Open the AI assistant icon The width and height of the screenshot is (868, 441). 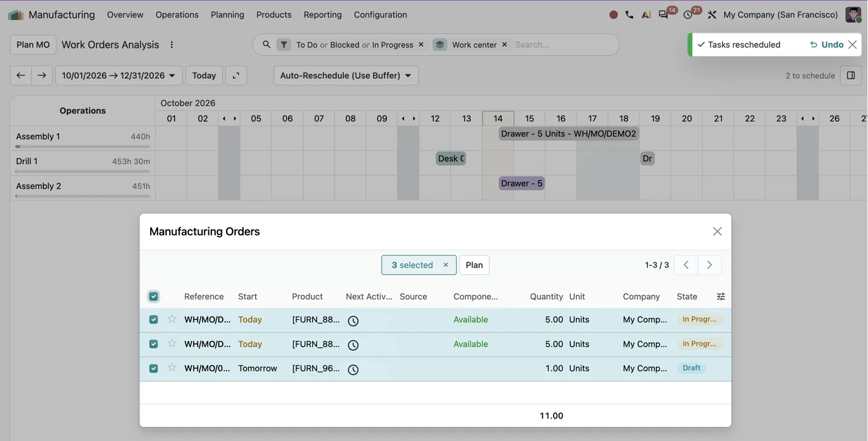[x=646, y=15]
